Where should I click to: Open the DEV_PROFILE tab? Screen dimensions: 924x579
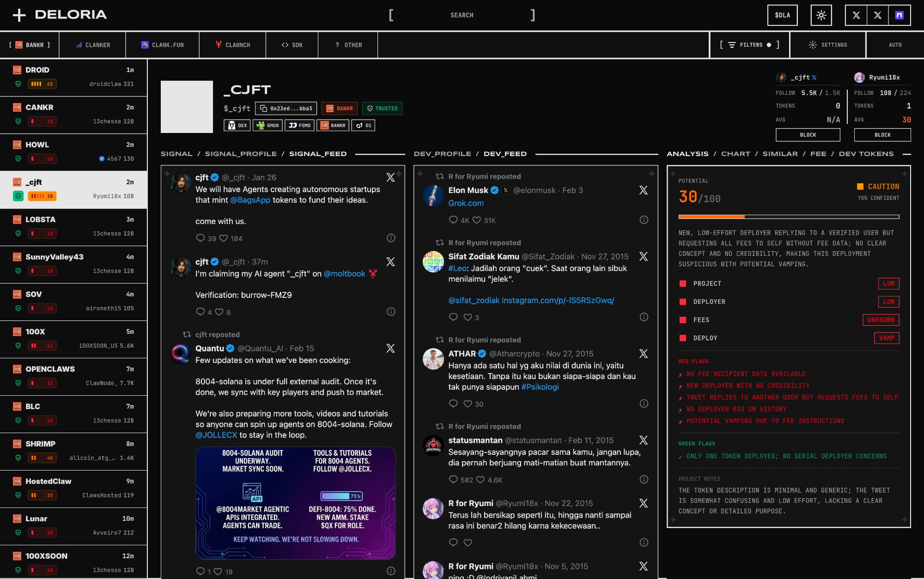(444, 154)
